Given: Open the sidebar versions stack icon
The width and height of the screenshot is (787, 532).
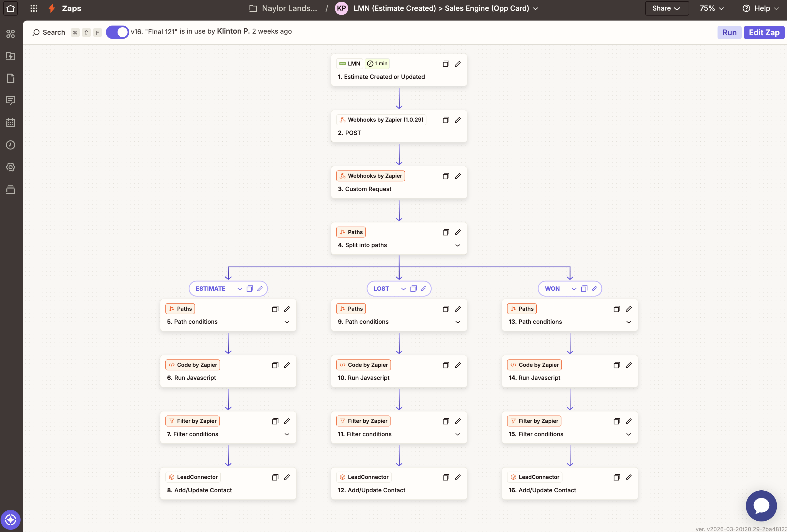Looking at the screenshot, I should click(11, 190).
